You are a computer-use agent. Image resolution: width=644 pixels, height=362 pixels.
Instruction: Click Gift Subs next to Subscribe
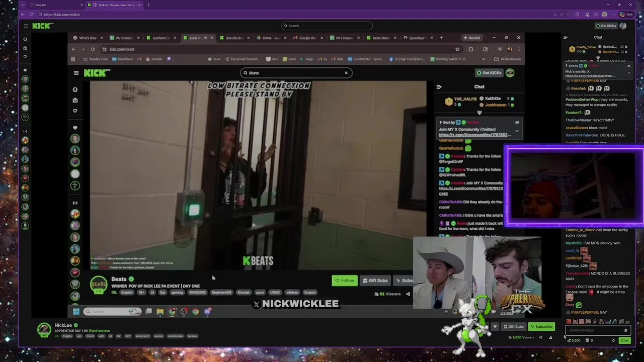pyautogui.click(x=513, y=327)
